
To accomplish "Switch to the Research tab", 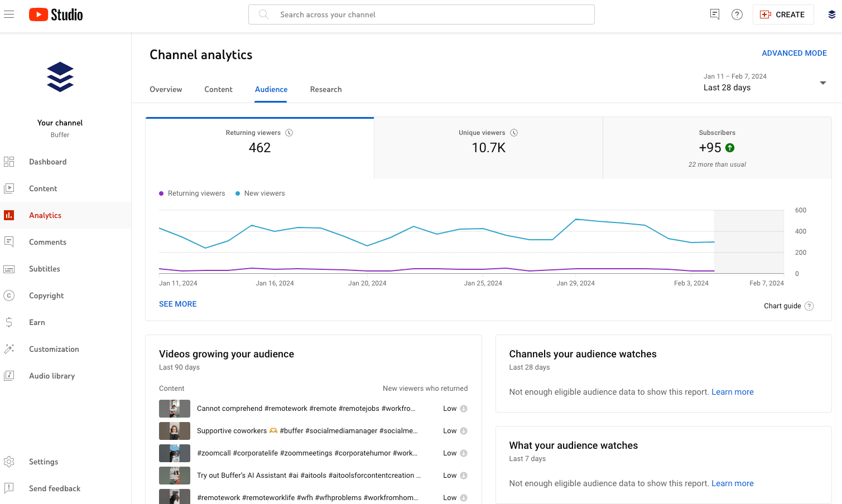I will point(325,89).
